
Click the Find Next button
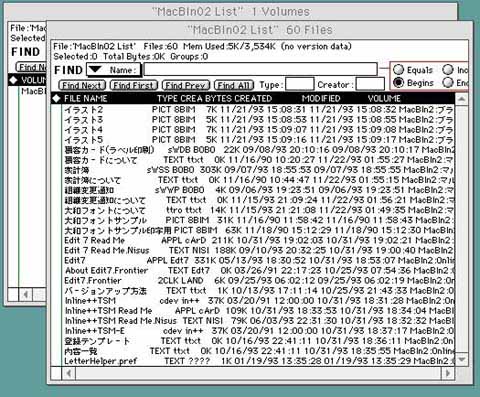pyautogui.click(x=82, y=85)
